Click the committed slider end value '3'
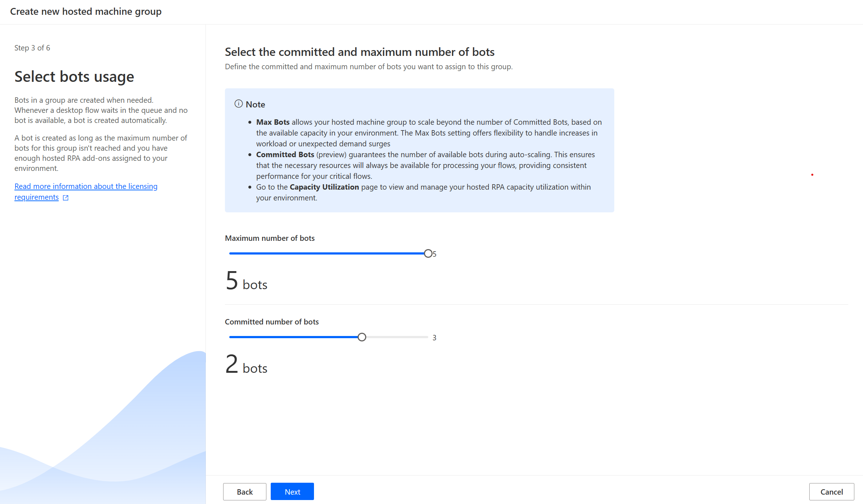Viewport: 863px width, 504px height. coord(434,338)
